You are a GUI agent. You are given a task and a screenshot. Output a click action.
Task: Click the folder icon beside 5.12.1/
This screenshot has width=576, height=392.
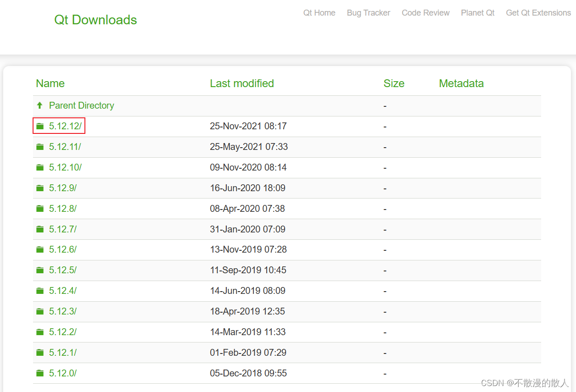(x=40, y=353)
